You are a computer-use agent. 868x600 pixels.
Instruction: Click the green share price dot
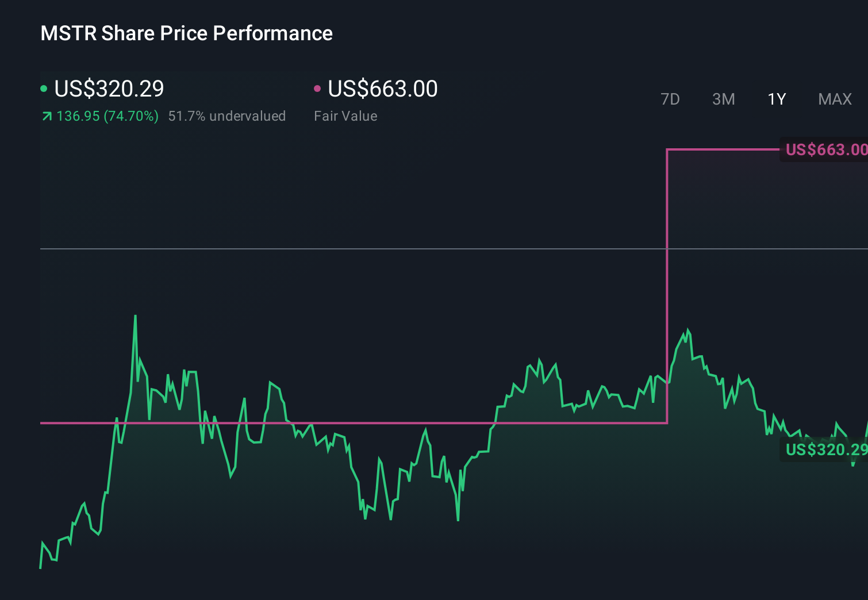44,89
